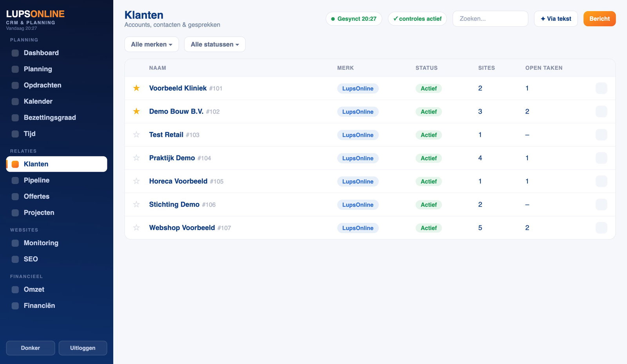Open Stichting Demo row action button
This screenshot has height=364, width=627.
(x=602, y=205)
